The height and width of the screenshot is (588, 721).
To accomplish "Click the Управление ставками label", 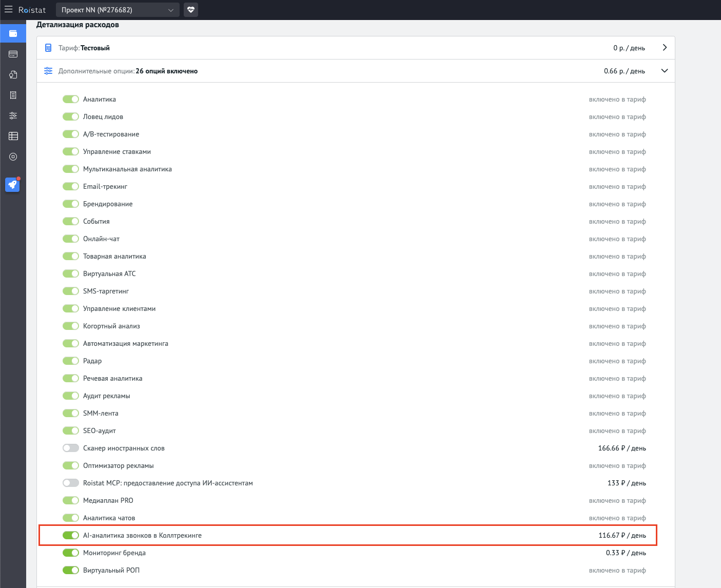I will coord(117,151).
